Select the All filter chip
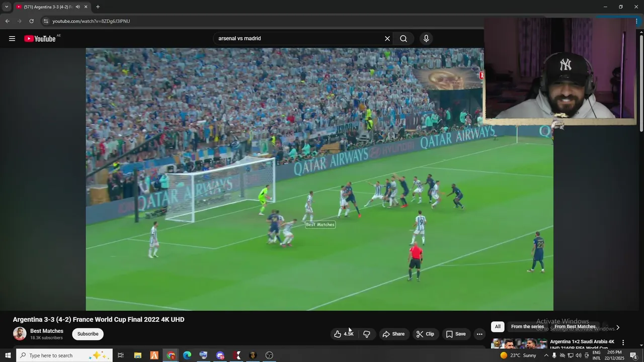Viewport: 644px width, 362px height. [x=498, y=327]
